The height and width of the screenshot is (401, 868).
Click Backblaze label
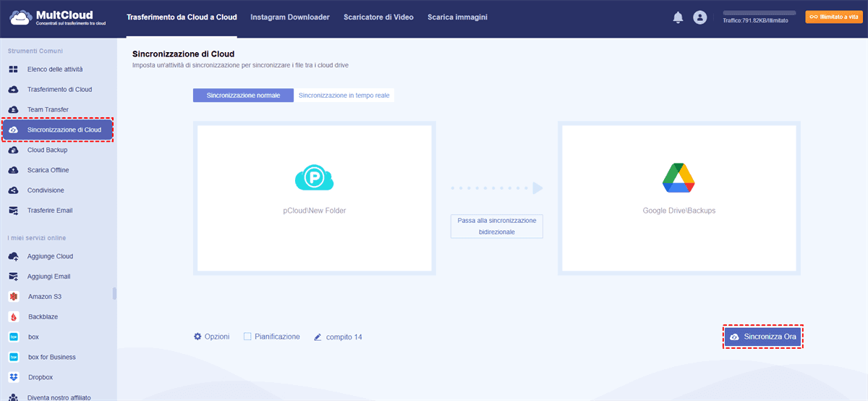click(43, 317)
